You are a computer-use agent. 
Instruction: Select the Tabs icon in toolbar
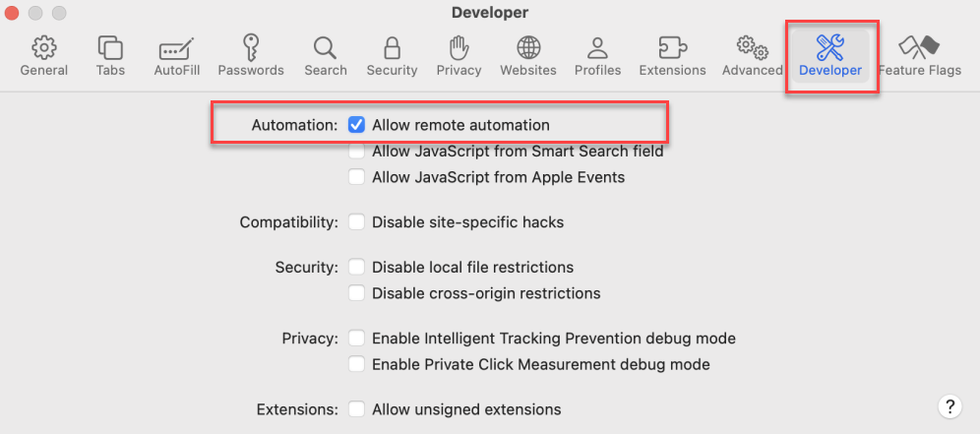[x=110, y=47]
